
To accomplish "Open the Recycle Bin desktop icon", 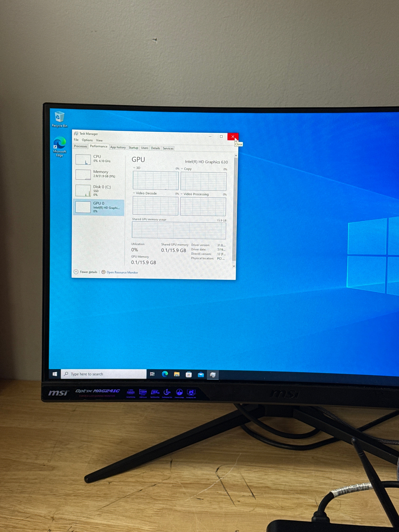I will coord(59,119).
